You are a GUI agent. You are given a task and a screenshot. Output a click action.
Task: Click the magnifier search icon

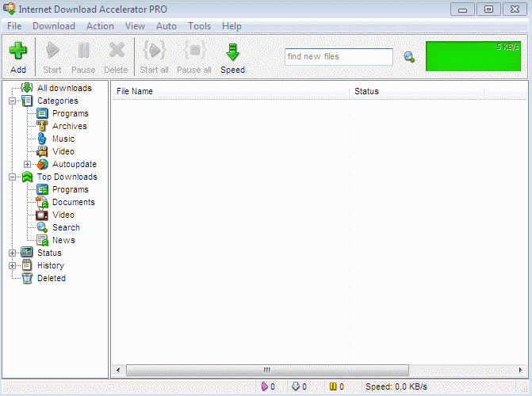[x=409, y=57]
